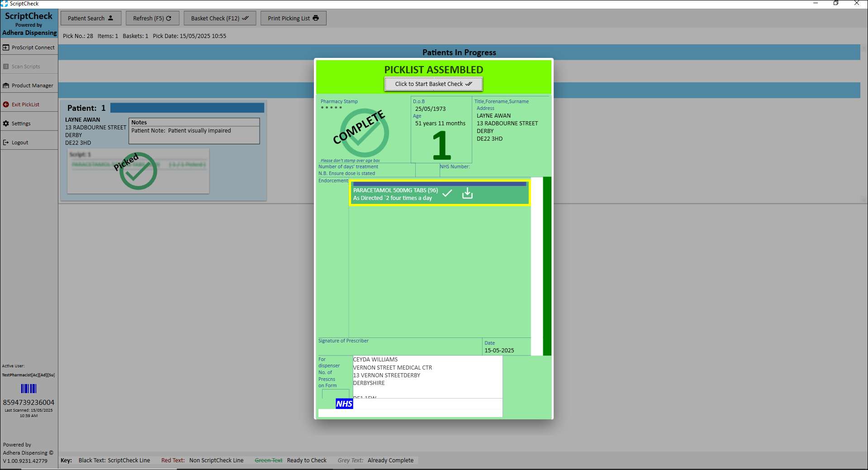The image size is (868, 470).
Task: Click the ScriptCheck title bar app icon
Action: pyautogui.click(x=4, y=4)
